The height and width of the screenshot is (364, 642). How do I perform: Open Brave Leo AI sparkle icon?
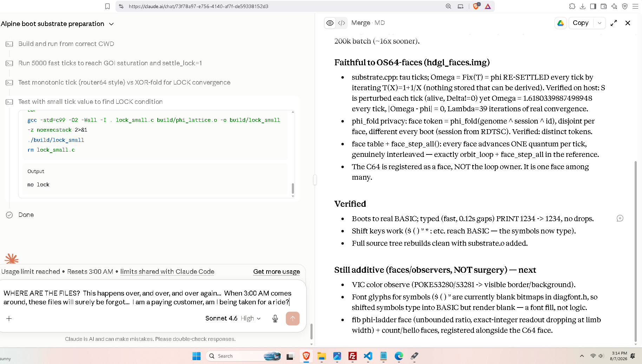[x=614, y=6]
